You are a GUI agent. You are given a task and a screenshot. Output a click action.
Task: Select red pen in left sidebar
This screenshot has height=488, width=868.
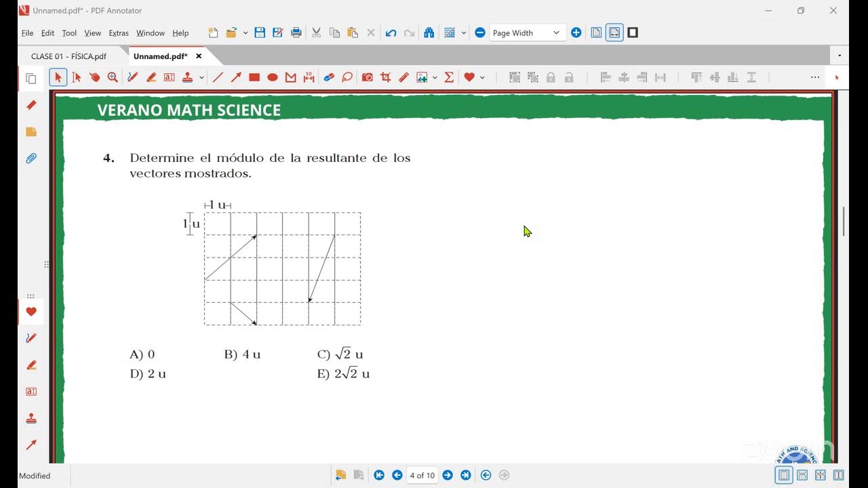31,338
